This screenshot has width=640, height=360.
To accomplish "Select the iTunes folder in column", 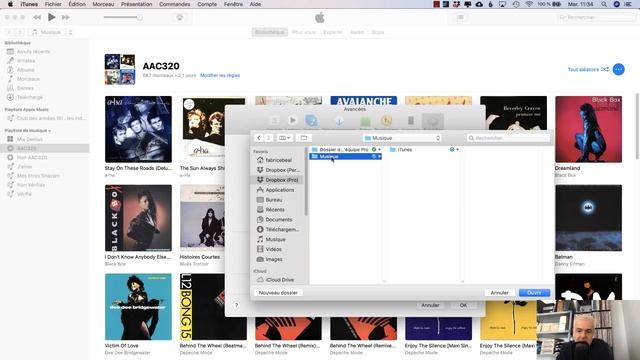I will tap(424, 149).
